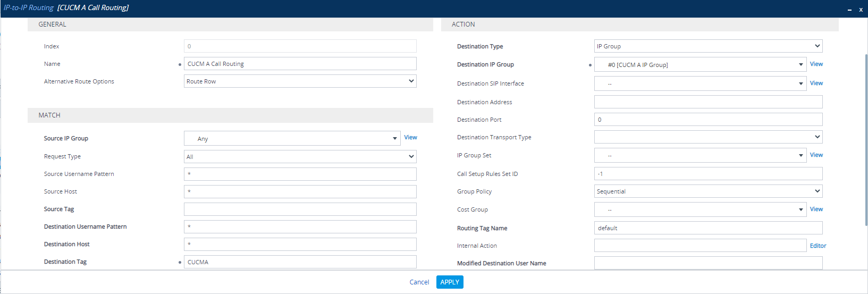Click the APPLY button

tap(450, 282)
